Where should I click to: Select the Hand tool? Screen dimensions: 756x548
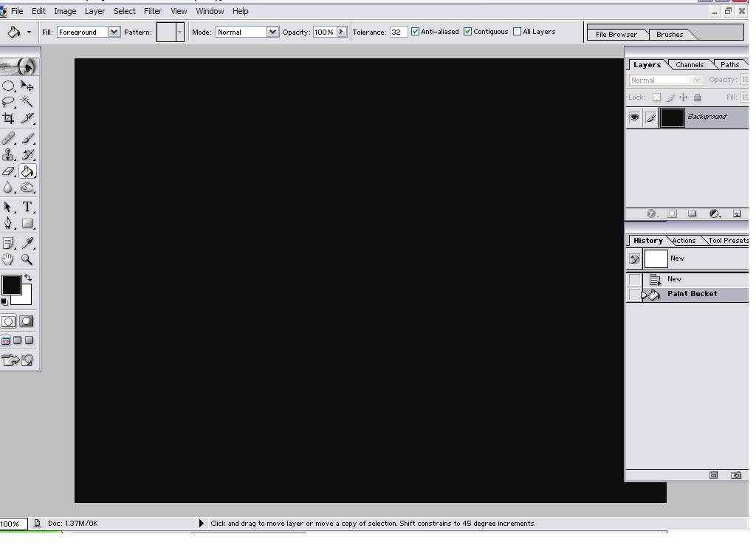[x=8, y=259]
